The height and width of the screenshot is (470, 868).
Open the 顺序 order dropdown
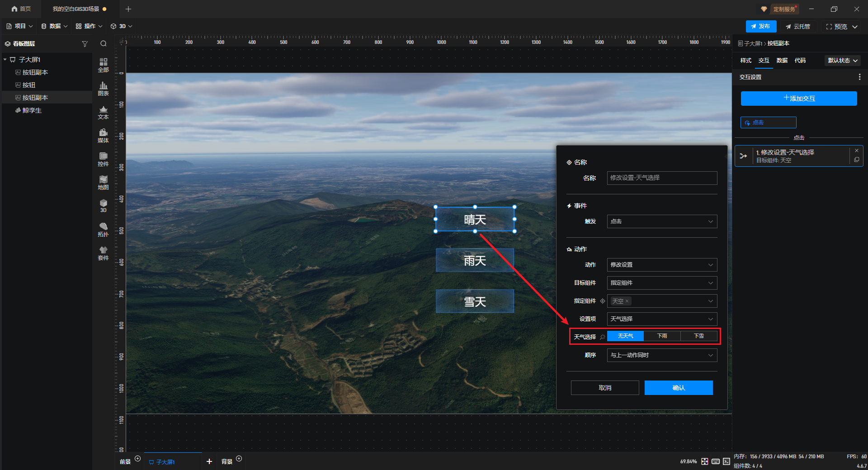click(661, 355)
